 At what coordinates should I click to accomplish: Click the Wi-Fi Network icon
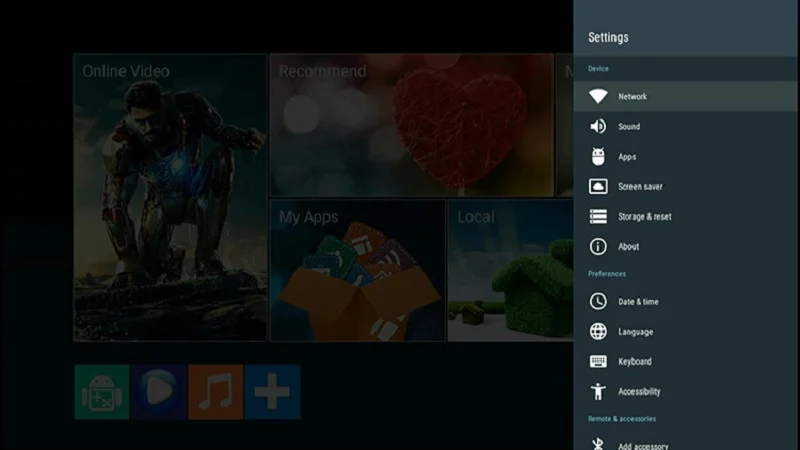(x=598, y=96)
